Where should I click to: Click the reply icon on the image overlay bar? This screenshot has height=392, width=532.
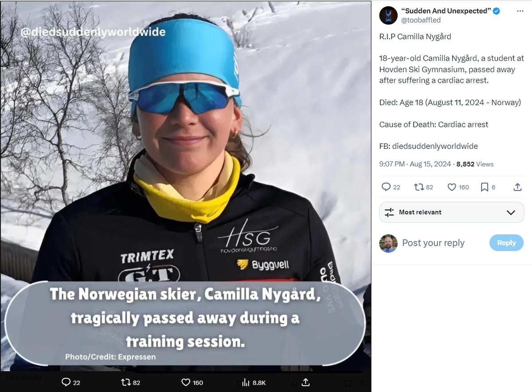pyautogui.click(x=66, y=382)
